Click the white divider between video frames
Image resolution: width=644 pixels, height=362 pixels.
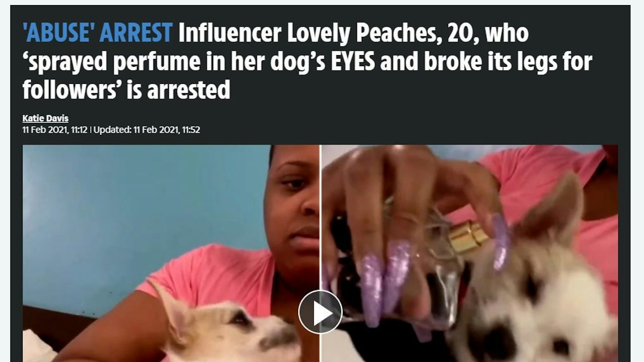pyautogui.click(x=320, y=219)
